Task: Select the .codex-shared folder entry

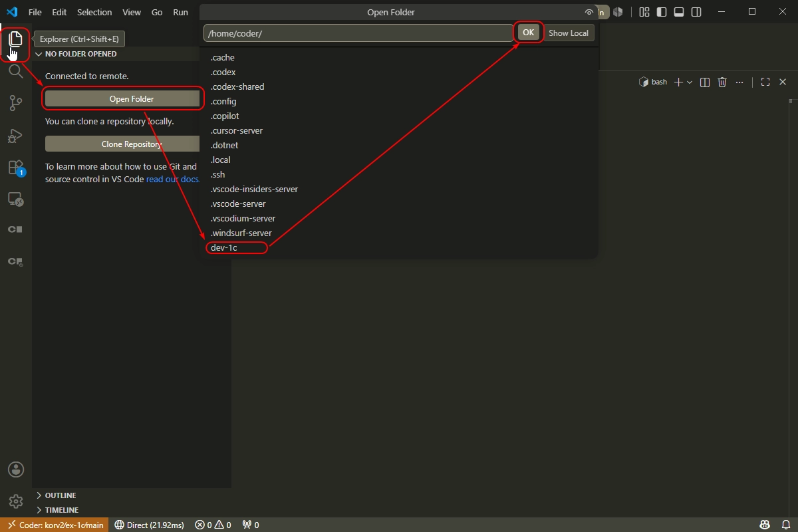Action: pyautogui.click(x=237, y=87)
